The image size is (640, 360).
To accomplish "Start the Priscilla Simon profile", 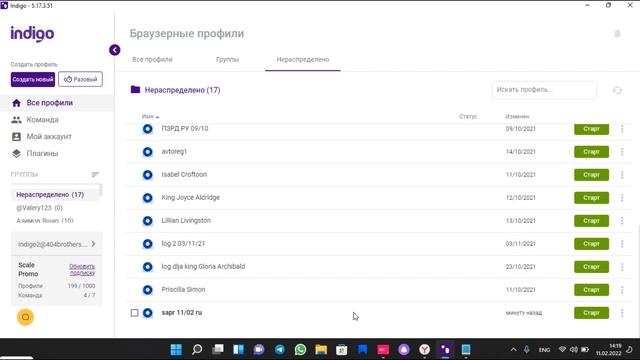I will coord(591,290).
